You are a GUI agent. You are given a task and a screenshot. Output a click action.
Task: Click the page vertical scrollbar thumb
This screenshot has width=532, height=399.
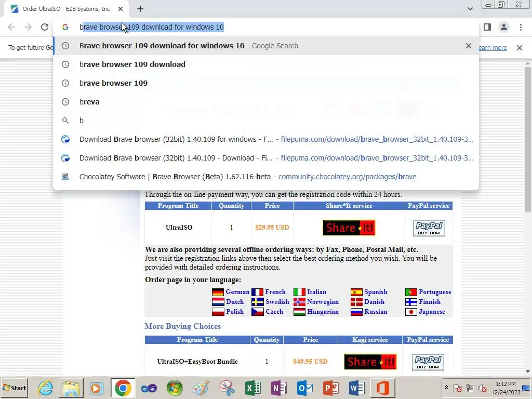528,139
